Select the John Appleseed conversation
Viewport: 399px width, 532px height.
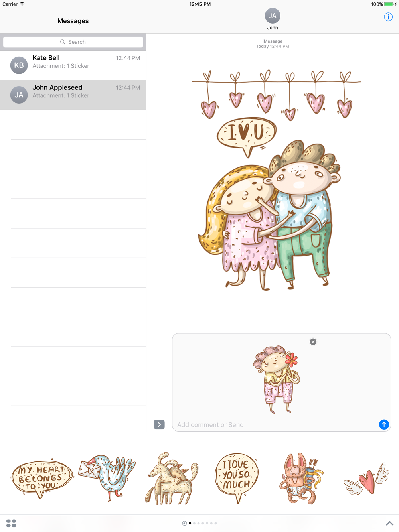click(73, 95)
